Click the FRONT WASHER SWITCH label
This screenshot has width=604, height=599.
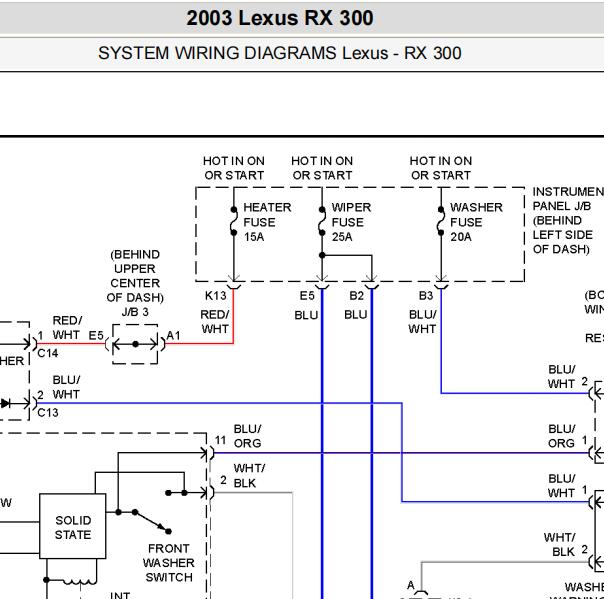pos(168,563)
